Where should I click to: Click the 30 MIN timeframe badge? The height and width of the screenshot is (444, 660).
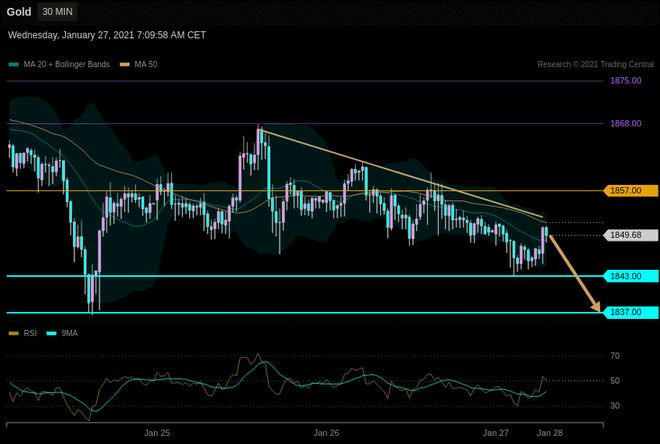(57, 12)
